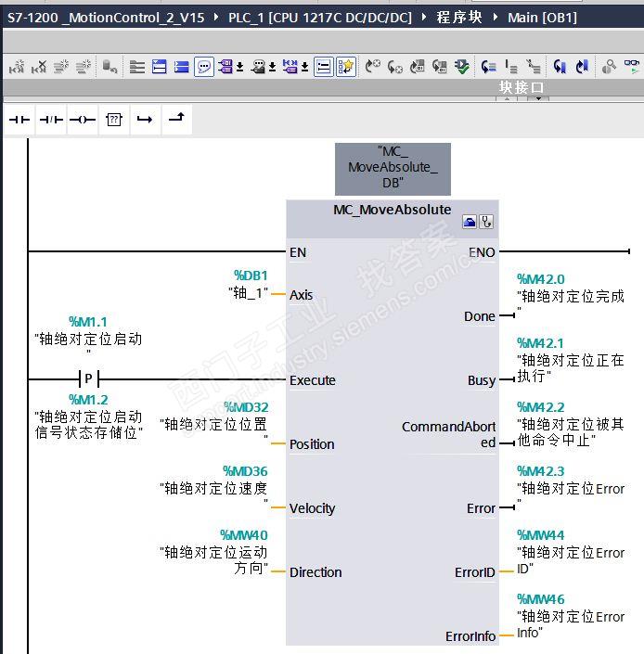Click %M1.2 edge memory bit operand
This screenshot has width=644, height=654.
(x=88, y=400)
